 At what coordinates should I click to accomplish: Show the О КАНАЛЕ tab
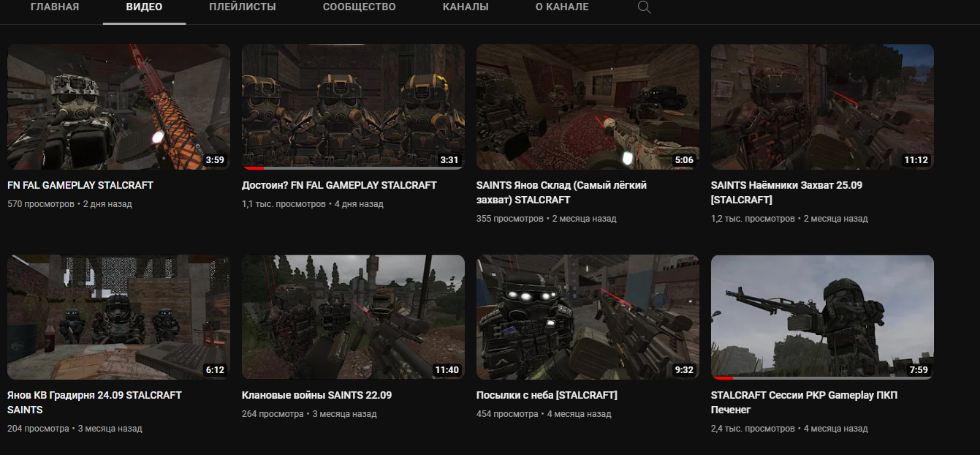tap(562, 7)
